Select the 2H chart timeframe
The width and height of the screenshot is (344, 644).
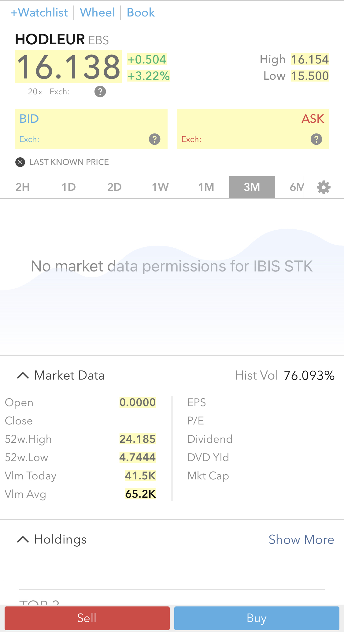click(23, 187)
